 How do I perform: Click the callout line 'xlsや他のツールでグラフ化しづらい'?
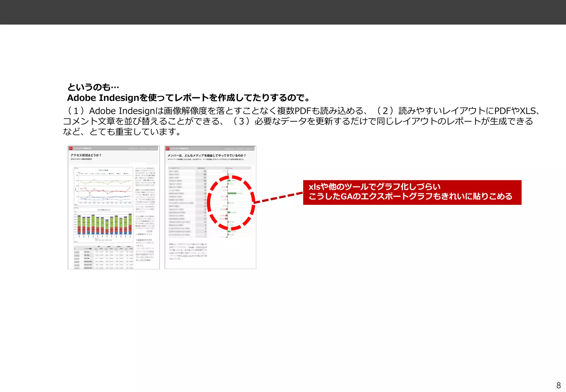pos(374,187)
